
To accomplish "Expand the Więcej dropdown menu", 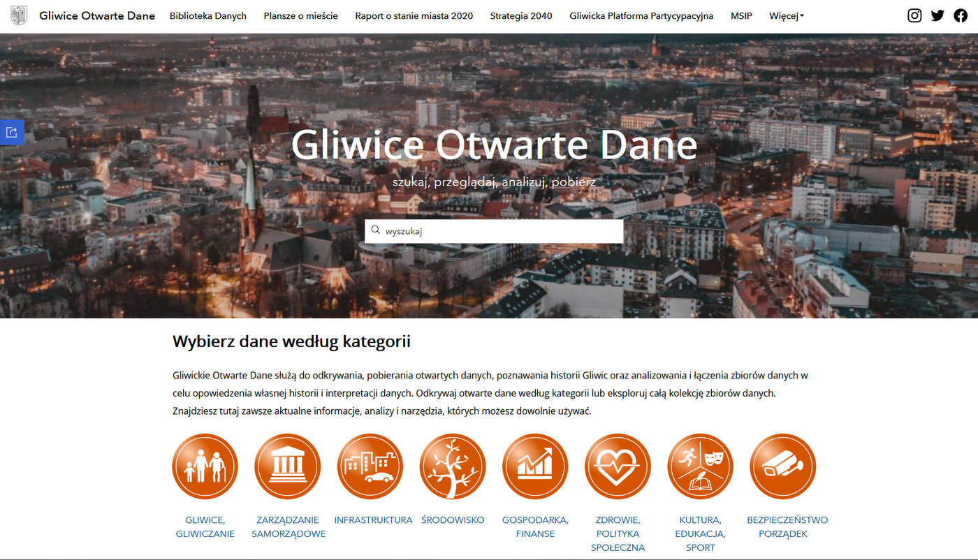I will tap(787, 16).
